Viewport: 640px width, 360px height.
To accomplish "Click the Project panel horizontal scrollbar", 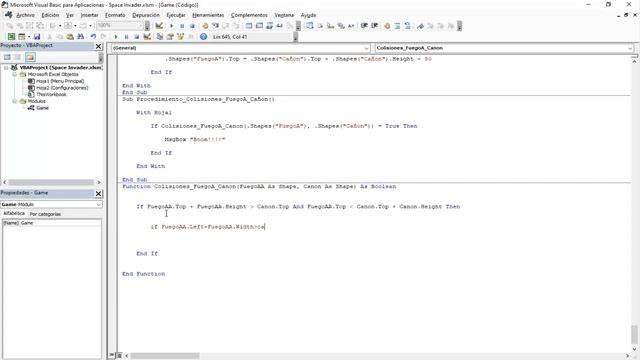I will click(x=51, y=182).
